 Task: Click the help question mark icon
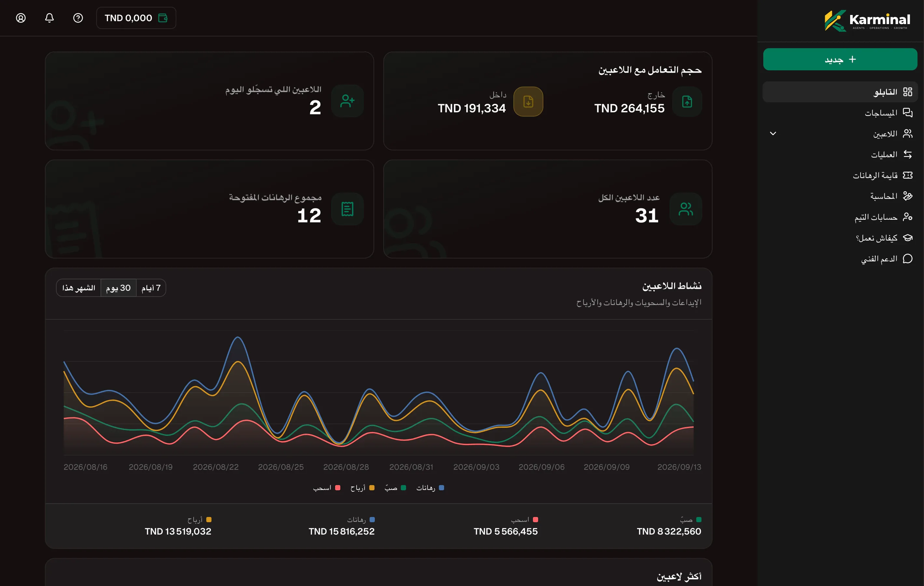click(78, 18)
